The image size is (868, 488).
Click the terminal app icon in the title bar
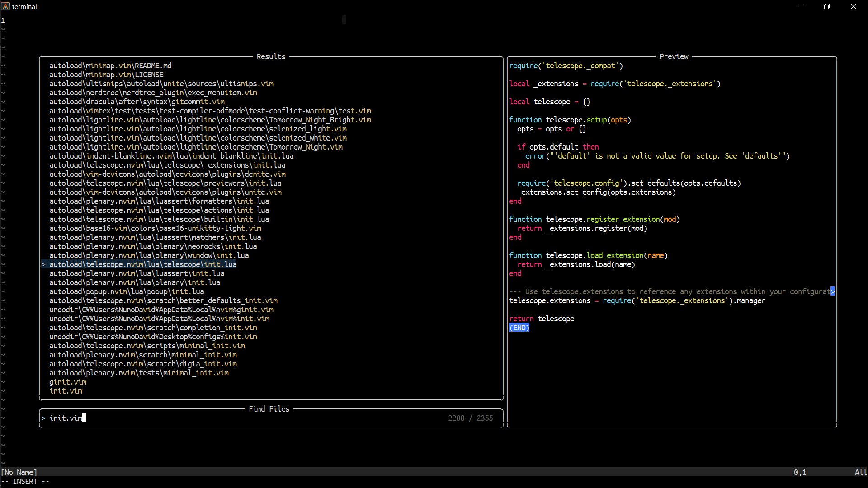tap(6, 6)
